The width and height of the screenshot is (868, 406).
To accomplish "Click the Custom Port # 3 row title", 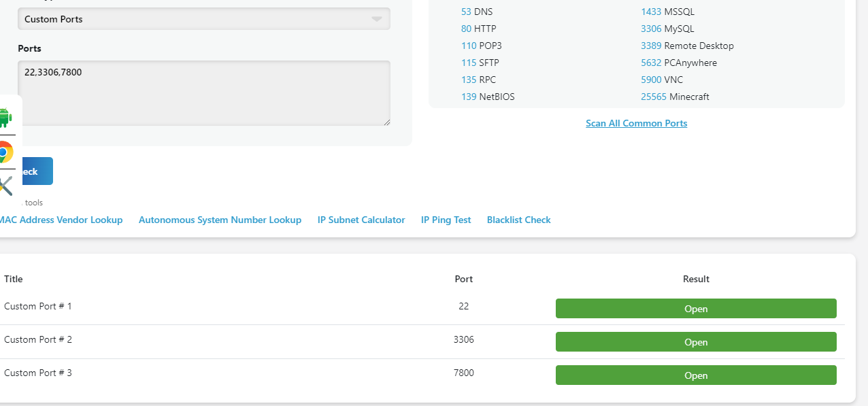I will [x=38, y=373].
